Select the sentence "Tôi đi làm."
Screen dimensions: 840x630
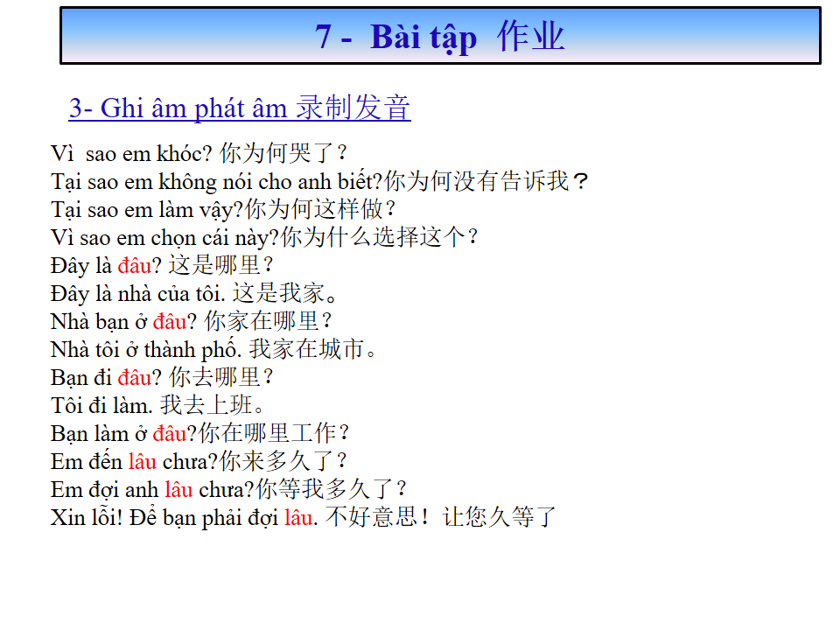tap(102, 405)
